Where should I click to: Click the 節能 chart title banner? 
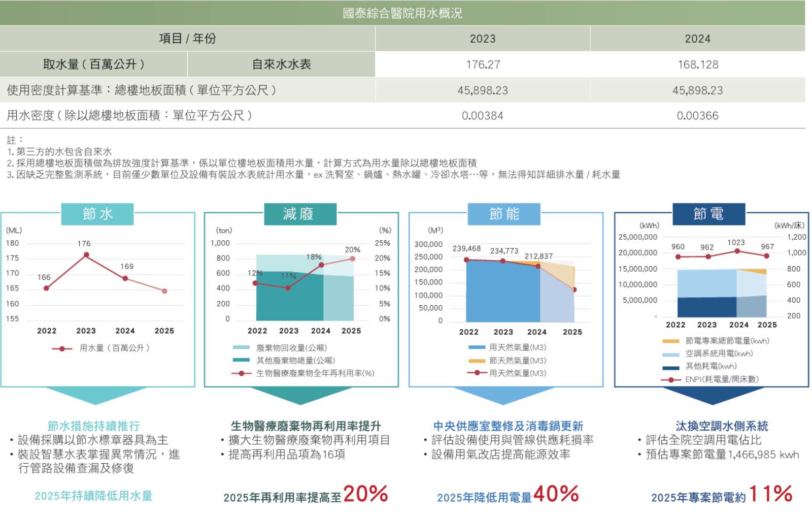(504, 214)
